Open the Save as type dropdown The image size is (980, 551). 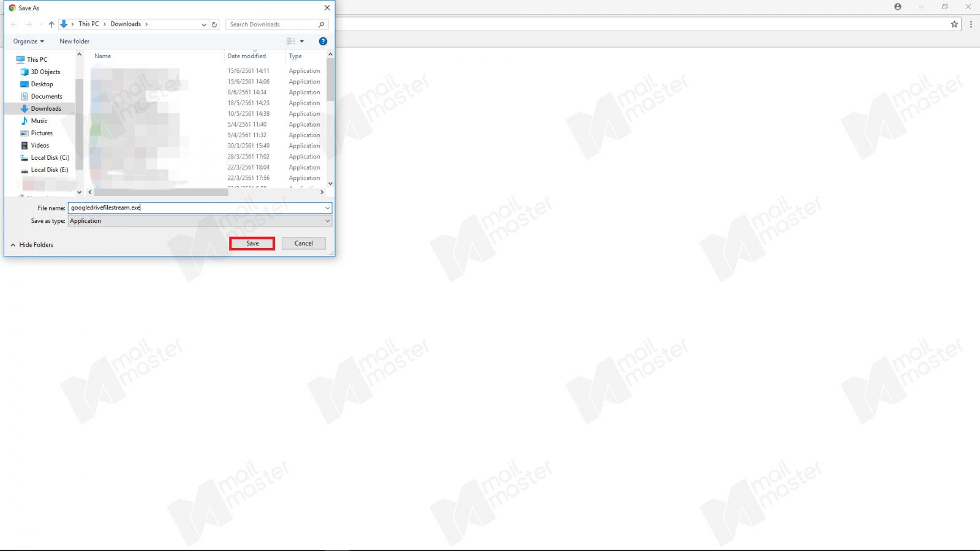click(x=200, y=221)
